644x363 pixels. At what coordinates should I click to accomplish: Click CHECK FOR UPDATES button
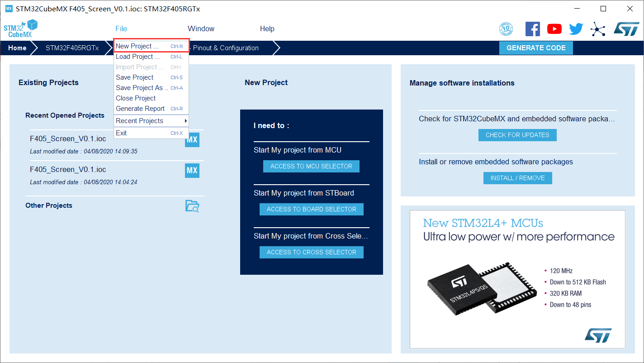pos(517,135)
